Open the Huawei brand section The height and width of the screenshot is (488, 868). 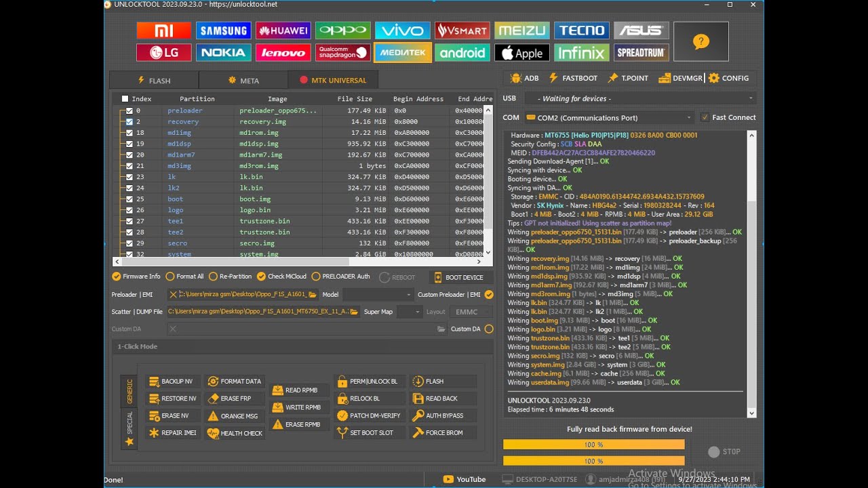[x=283, y=30]
